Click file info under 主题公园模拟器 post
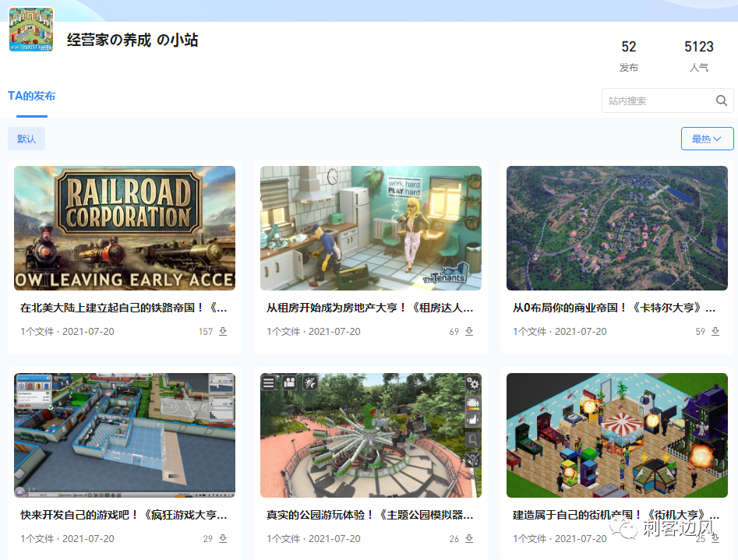This screenshot has height=560, width=738. [x=313, y=539]
